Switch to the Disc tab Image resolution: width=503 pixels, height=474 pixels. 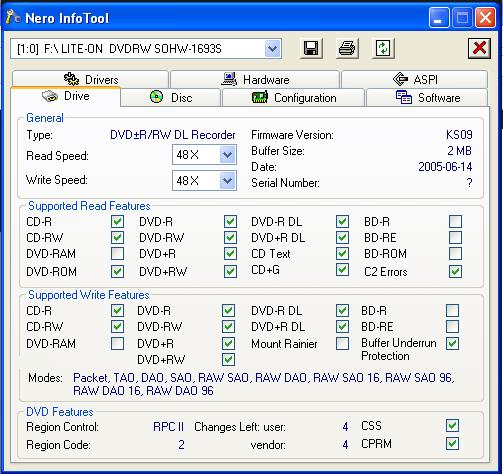[x=171, y=98]
